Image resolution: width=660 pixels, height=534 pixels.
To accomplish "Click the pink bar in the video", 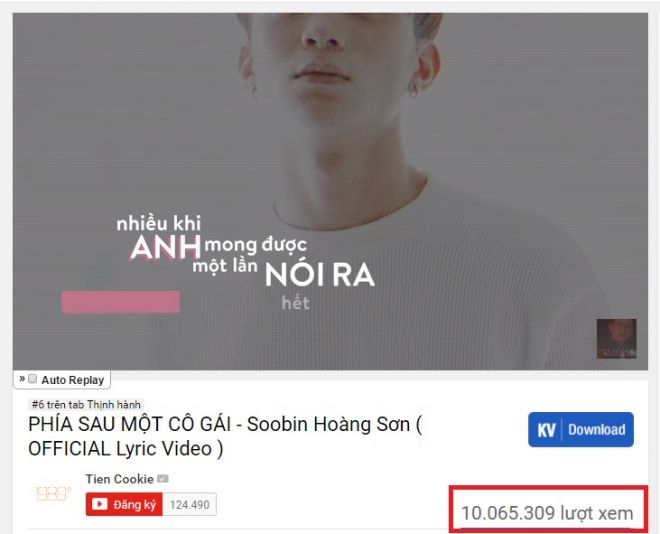I will tap(121, 302).
